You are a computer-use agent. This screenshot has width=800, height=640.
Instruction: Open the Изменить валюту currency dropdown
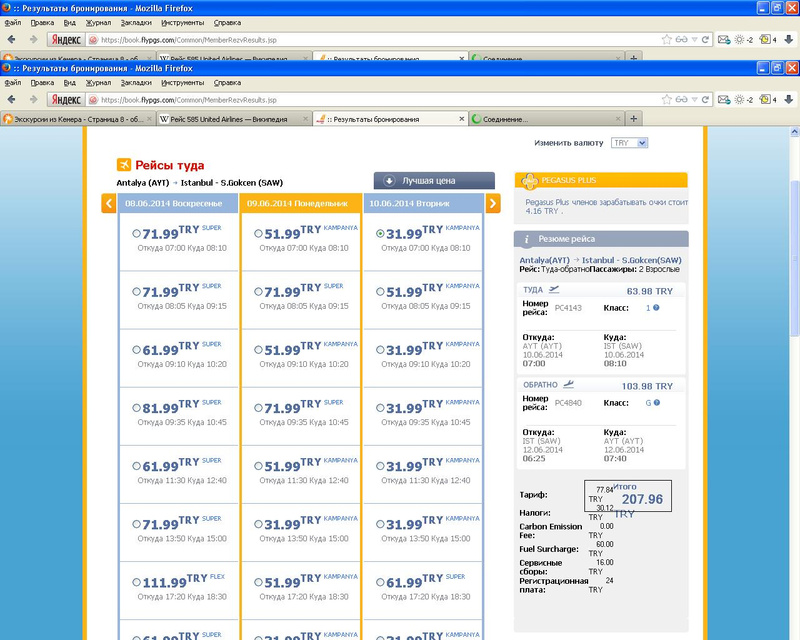point(629,143)
